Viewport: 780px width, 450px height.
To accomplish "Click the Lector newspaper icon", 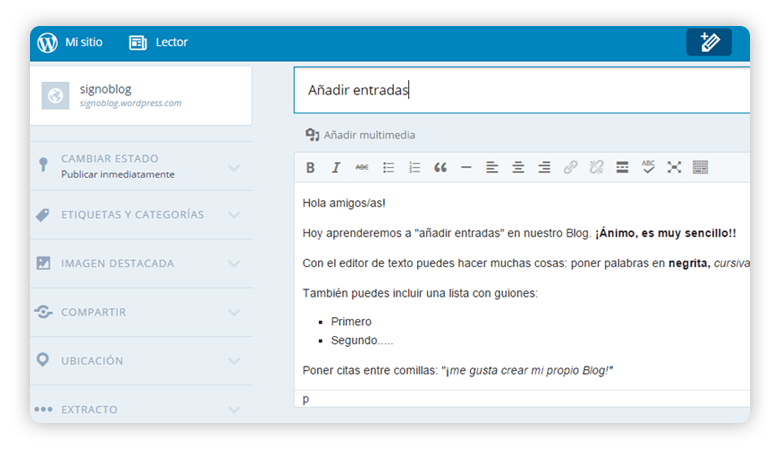I will coord(138,43).
